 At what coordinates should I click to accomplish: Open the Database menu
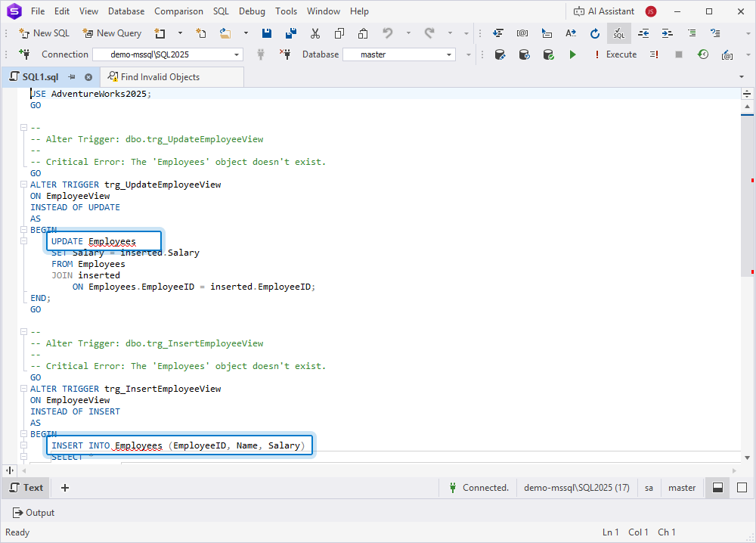click(x=126, y=11)
